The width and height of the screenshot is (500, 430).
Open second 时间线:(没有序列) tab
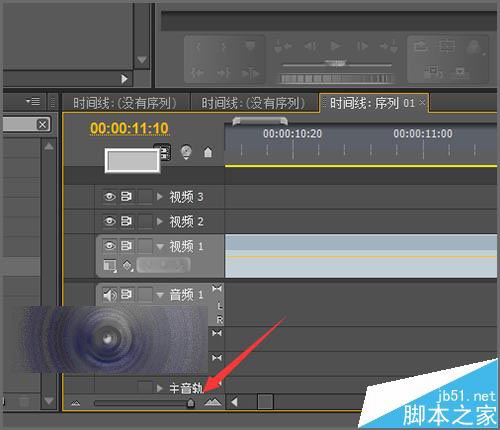[253, 103]
